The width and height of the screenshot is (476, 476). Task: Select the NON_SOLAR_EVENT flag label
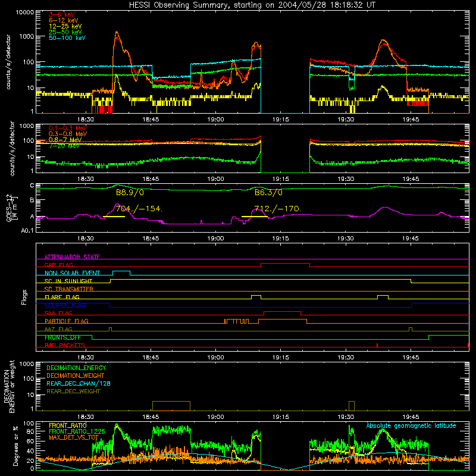point(72,273)
